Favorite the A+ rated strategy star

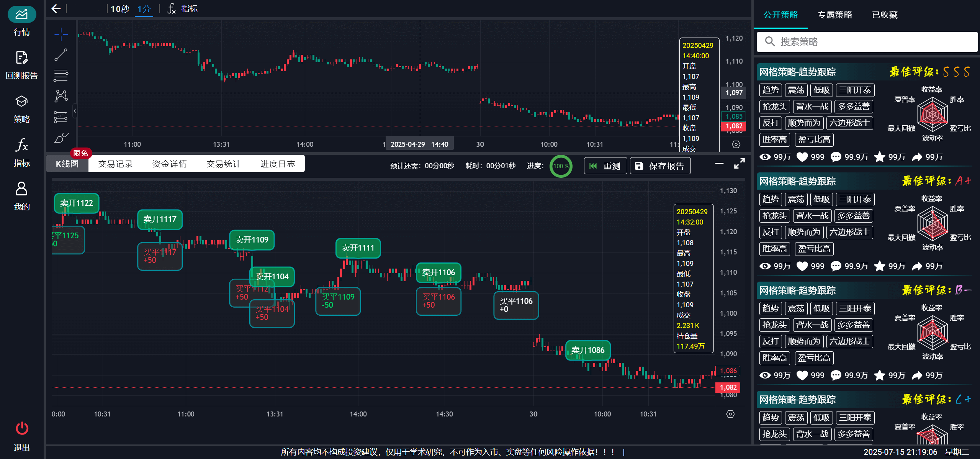880,266
